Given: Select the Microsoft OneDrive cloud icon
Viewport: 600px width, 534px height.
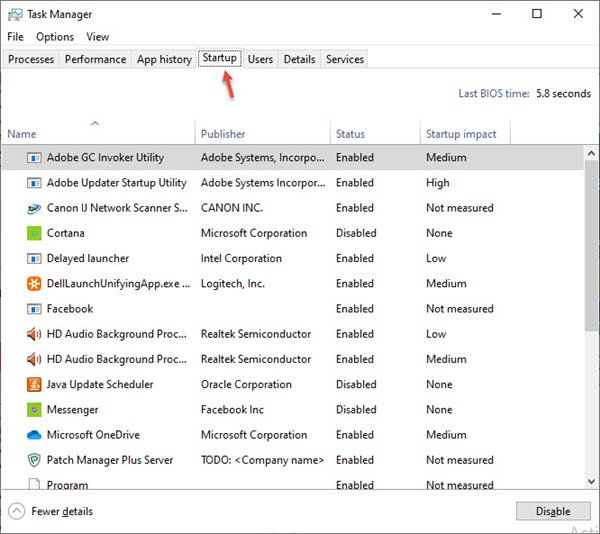Looking at the screenshot, I should pyautogui.click(x=34, y=435).
